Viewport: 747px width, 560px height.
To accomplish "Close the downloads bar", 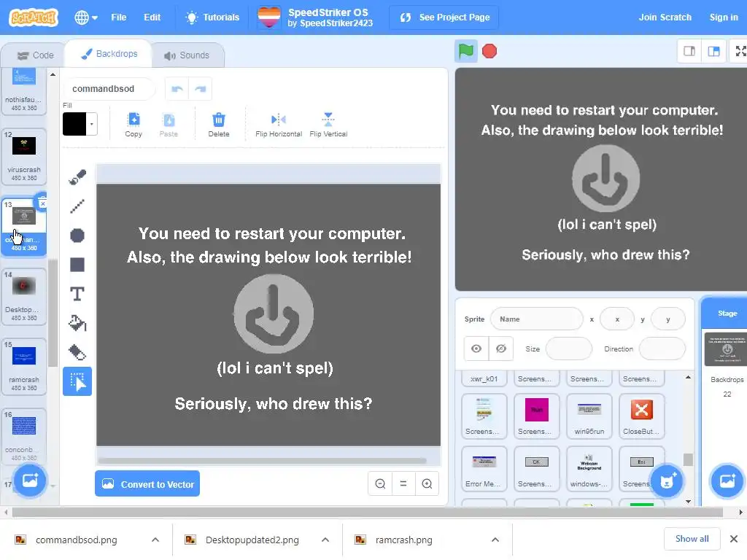I will [734, 539].
